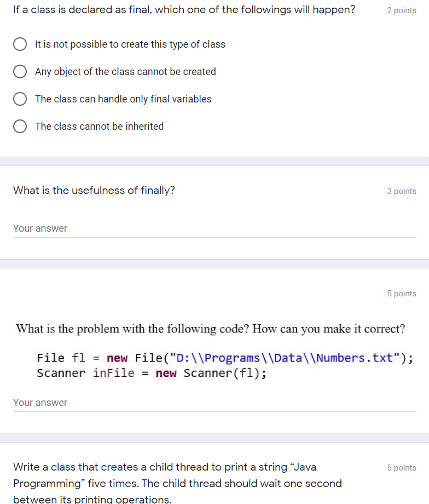429x504 pixels.
Task: Select 'The class can handle only final variables'
Action: tap(20, 99)
